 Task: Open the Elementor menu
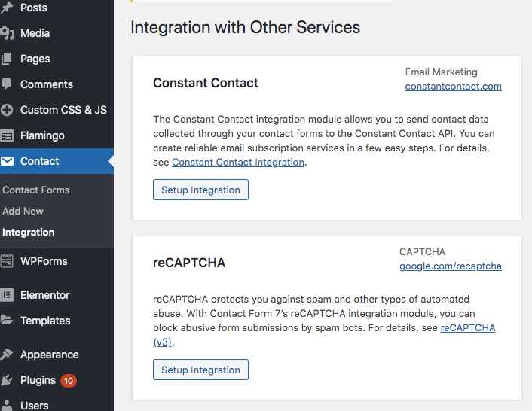click(44, 295)
